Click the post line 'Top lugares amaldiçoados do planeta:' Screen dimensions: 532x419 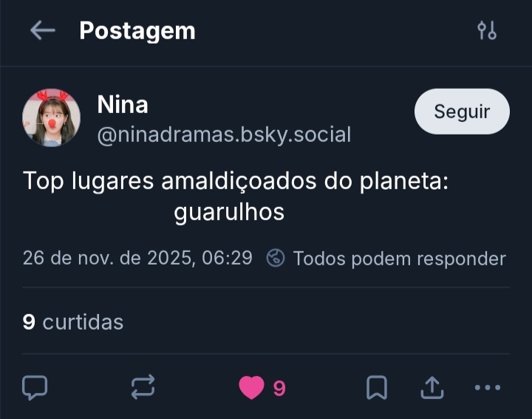click(236, 180)
